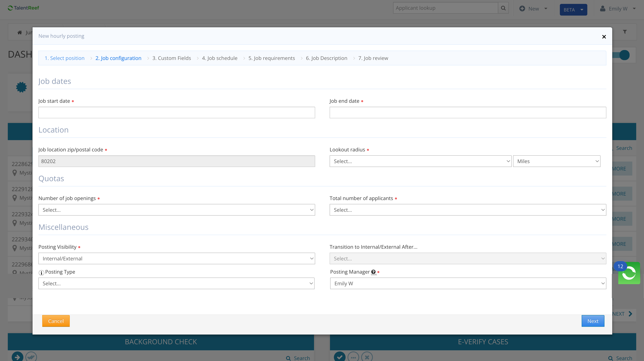Click the arrow circle icon in Background Check panel

pos(17,357)
